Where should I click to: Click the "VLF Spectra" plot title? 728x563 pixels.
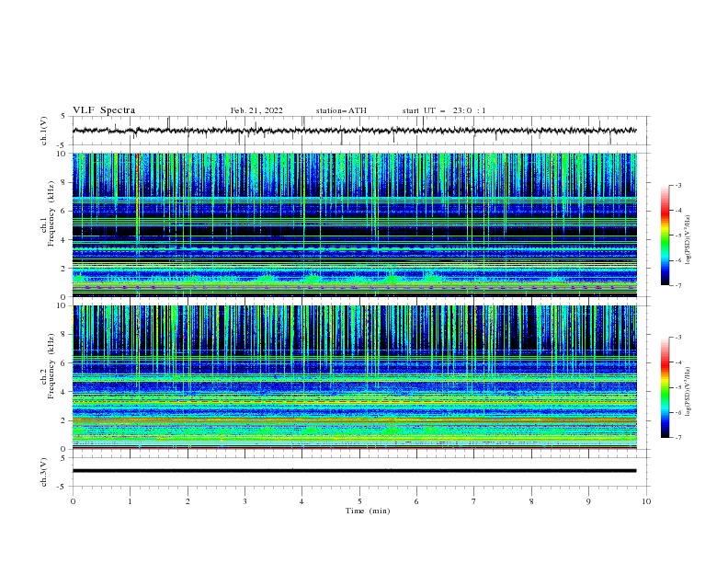(104, 110)
